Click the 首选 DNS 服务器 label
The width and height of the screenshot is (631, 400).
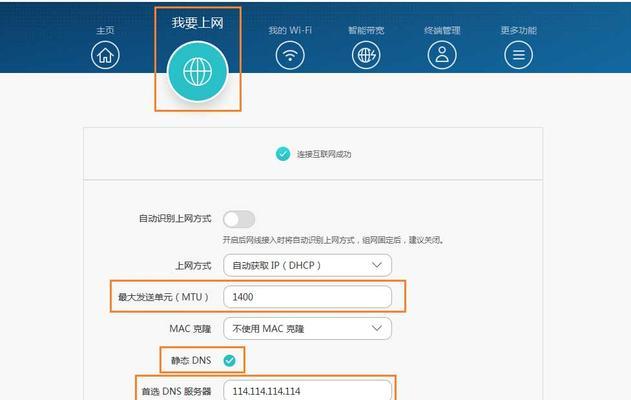(x=176, y=391)
